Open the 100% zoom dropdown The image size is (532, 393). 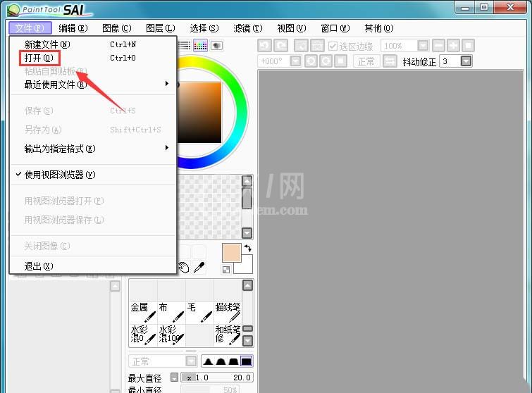point(423,46)
